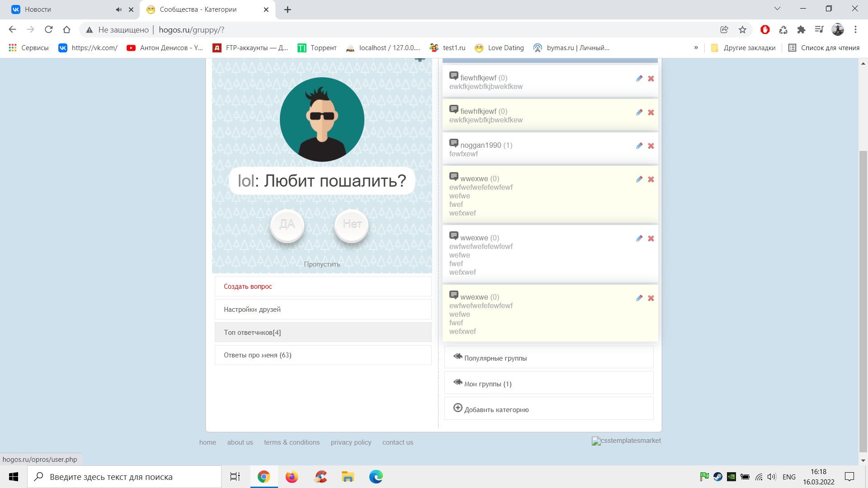Bookmark page with the star icon

coord(742,30)
